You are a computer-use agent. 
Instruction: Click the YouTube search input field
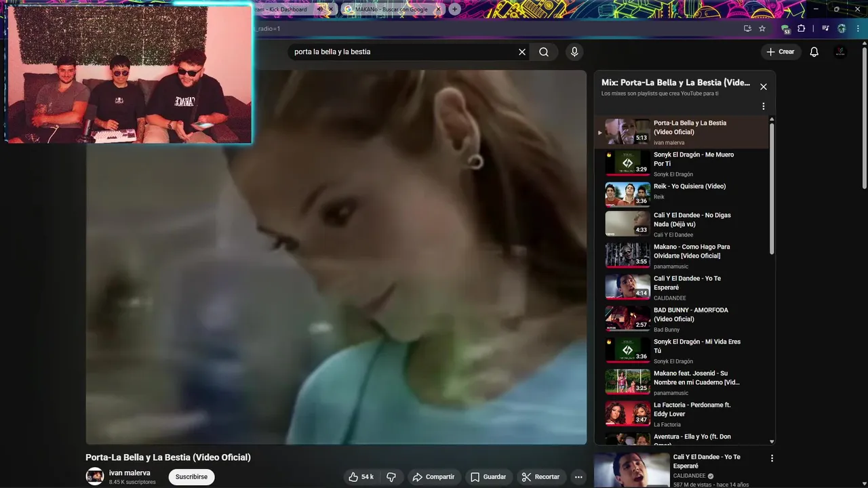(x=404, y=52)
